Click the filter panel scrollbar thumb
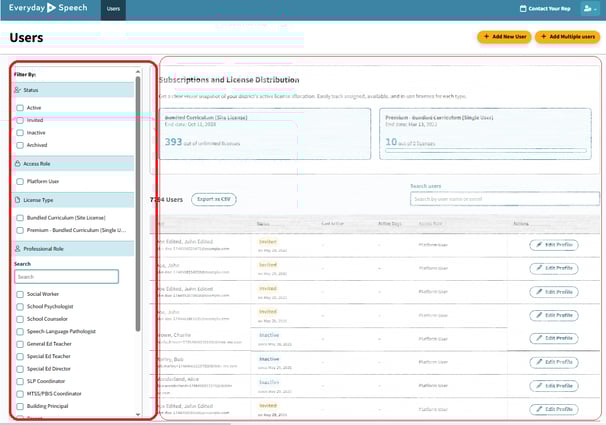 138,204
